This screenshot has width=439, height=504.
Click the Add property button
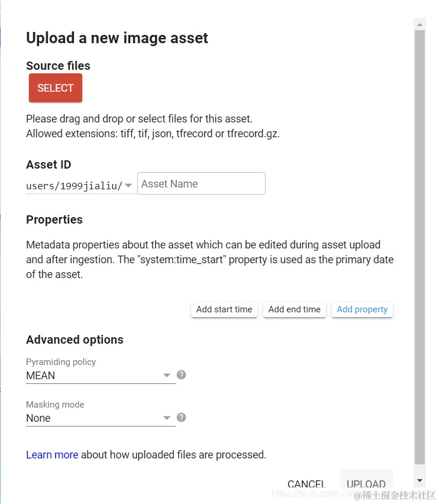click(362, 309)
